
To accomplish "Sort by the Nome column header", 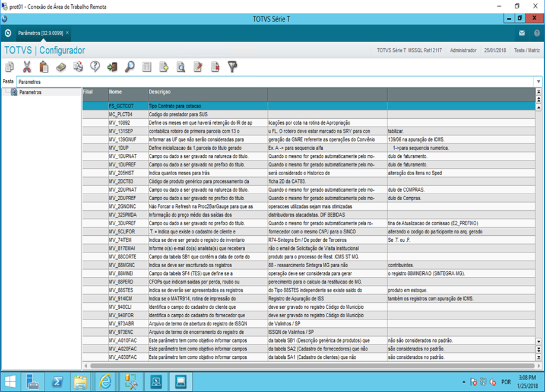I will pos(116,92).
